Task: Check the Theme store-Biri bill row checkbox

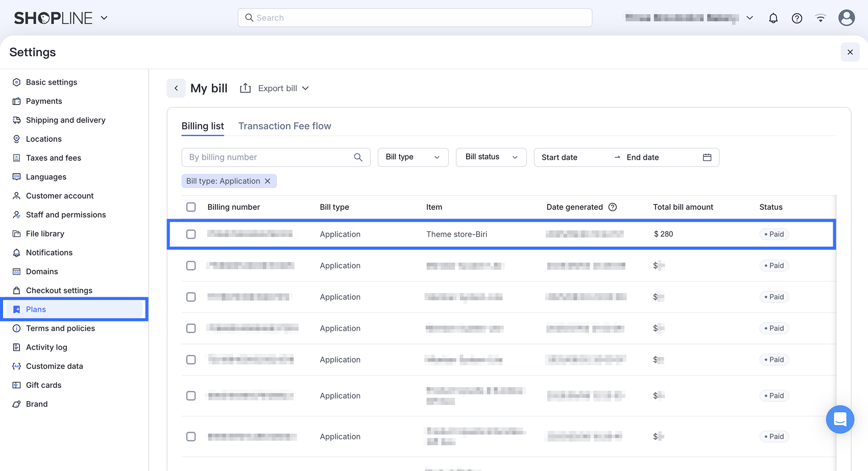Action: (191, 234)
